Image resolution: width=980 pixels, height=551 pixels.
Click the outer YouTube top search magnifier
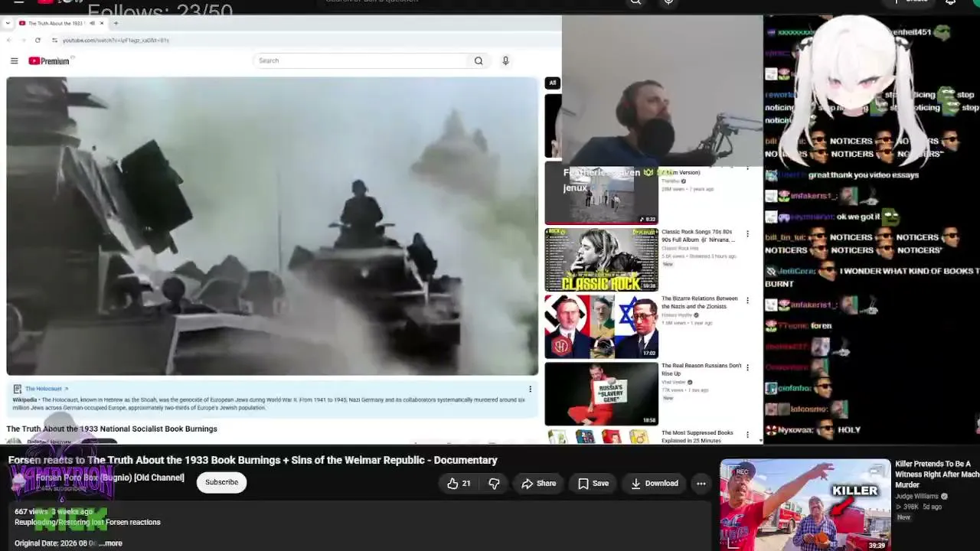point(635,2)
